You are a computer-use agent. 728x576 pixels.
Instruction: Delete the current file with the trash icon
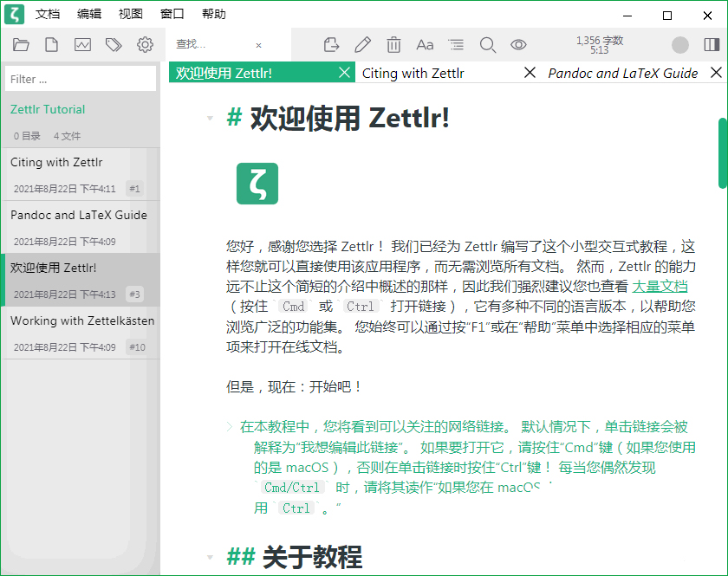point(394,44)
